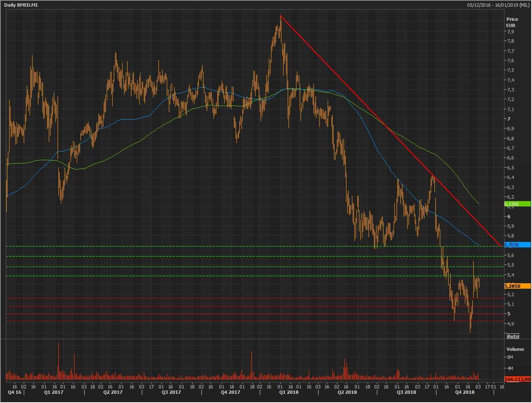Image resolution: width=532 pixels, height=403 pixels.
Task: Click the date range label 05/12/2016 - 16/01/2019
Action: click(498, 5)
